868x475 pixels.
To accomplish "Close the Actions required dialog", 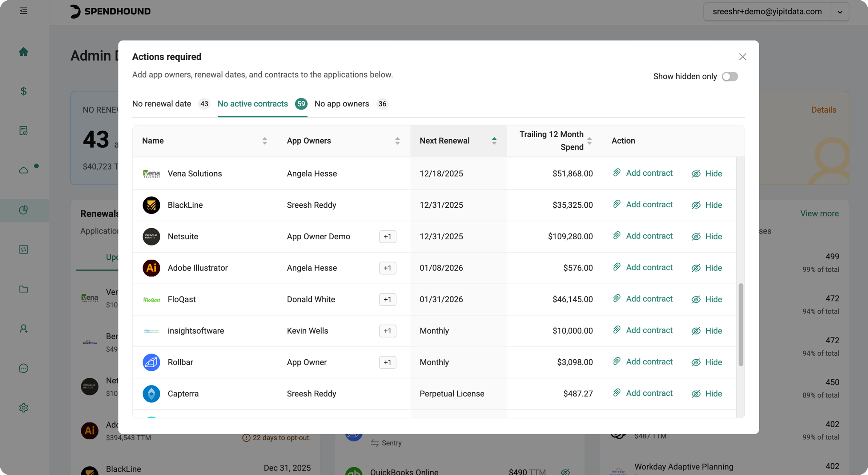I will (742, 57).
